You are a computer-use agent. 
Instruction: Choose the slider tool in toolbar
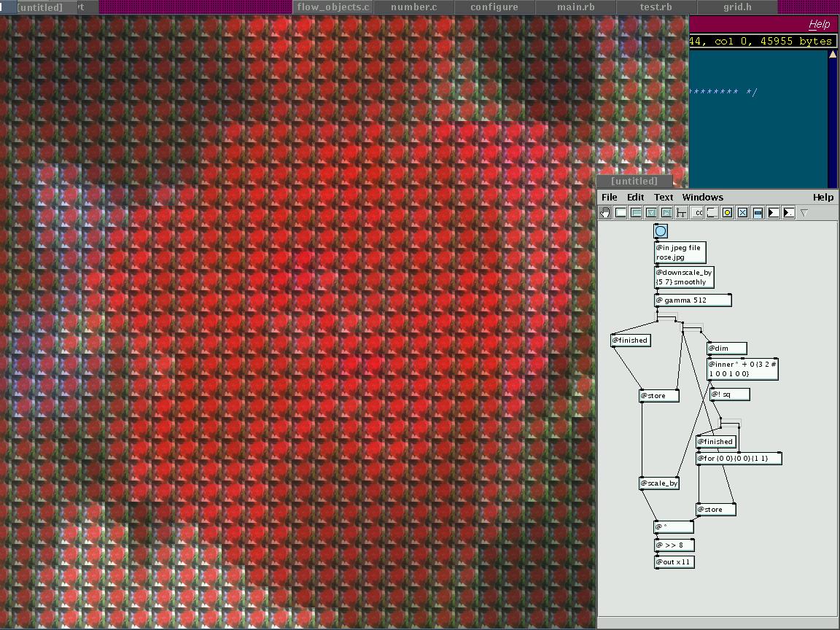pos(758,213)
